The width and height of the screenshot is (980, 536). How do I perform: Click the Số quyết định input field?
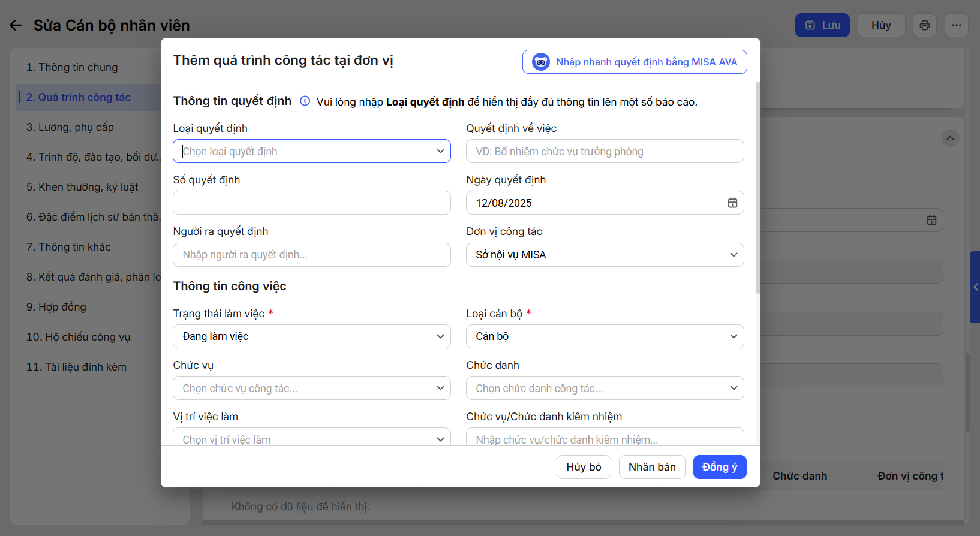pyautogui.click(x=311, y=203)
